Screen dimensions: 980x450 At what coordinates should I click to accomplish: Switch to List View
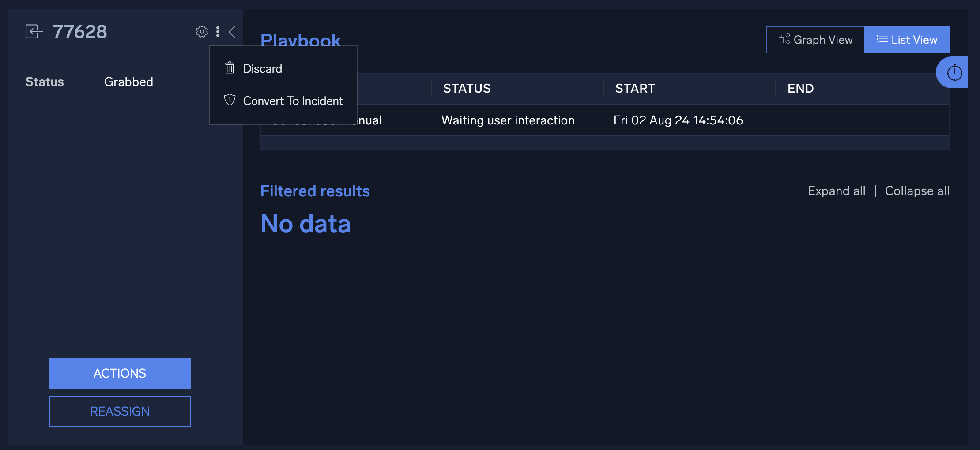(907, 40)
